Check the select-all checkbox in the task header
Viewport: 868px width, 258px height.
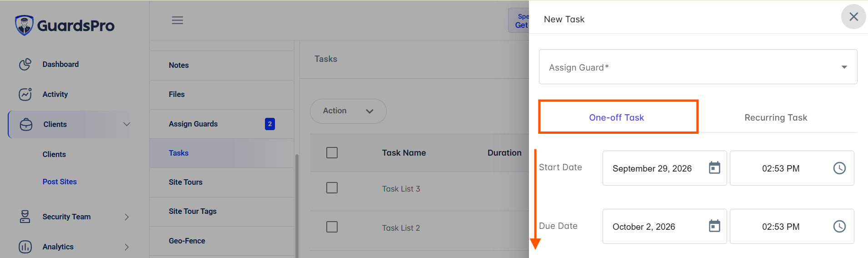[x=332, y=152]
